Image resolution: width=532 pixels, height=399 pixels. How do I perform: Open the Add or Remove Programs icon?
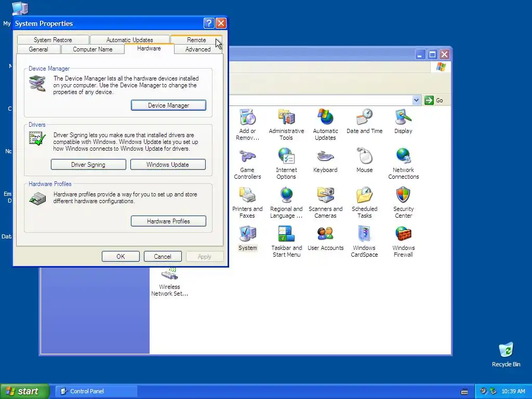(x=247, y=124)
